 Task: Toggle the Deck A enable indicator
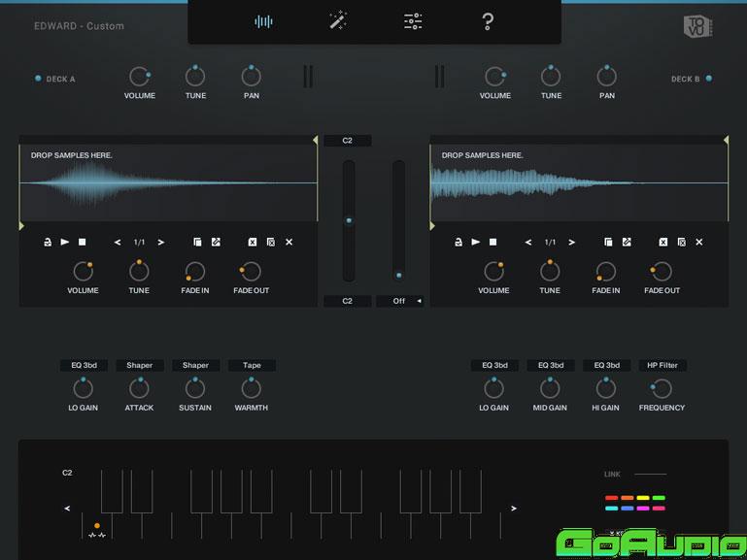pos(38,79)
